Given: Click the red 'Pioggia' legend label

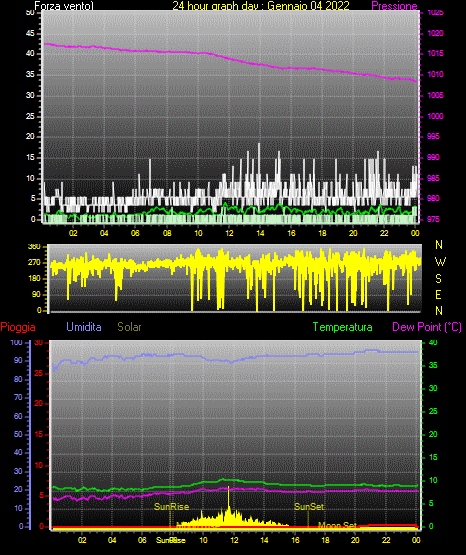Looking at the screenshot, I should click(x=18, y=327).
